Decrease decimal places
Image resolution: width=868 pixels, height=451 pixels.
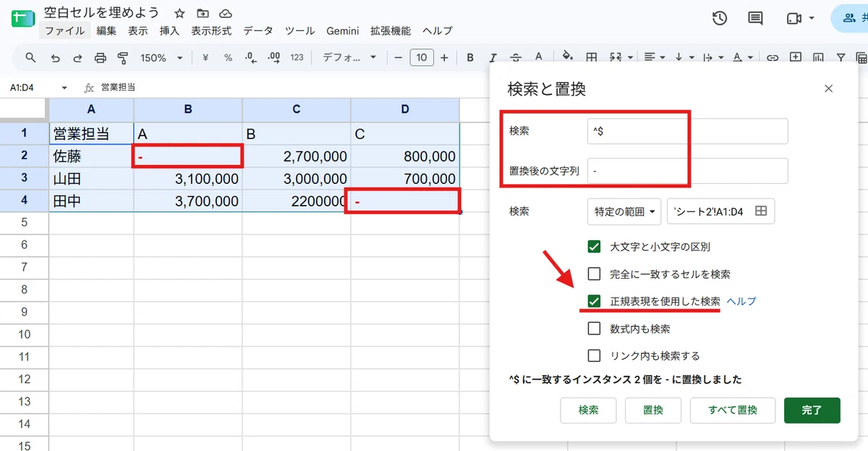[x=250, y=58]
